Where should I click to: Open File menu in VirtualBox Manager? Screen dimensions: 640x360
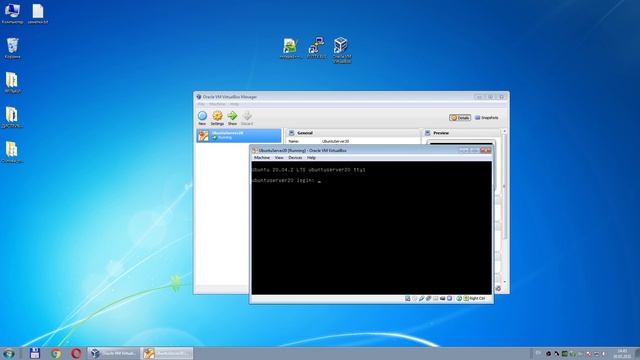coord(201,104)
